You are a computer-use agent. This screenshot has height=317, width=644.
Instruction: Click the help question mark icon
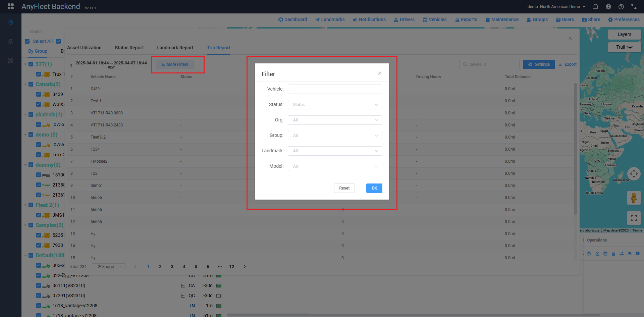tap(621, 7)
